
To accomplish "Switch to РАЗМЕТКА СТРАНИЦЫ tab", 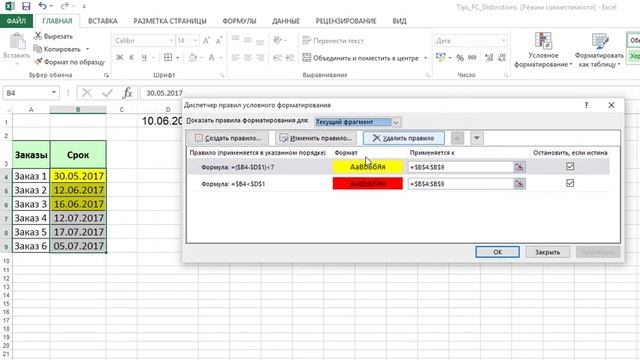I will pyautogui.click(x=170, y=21).
